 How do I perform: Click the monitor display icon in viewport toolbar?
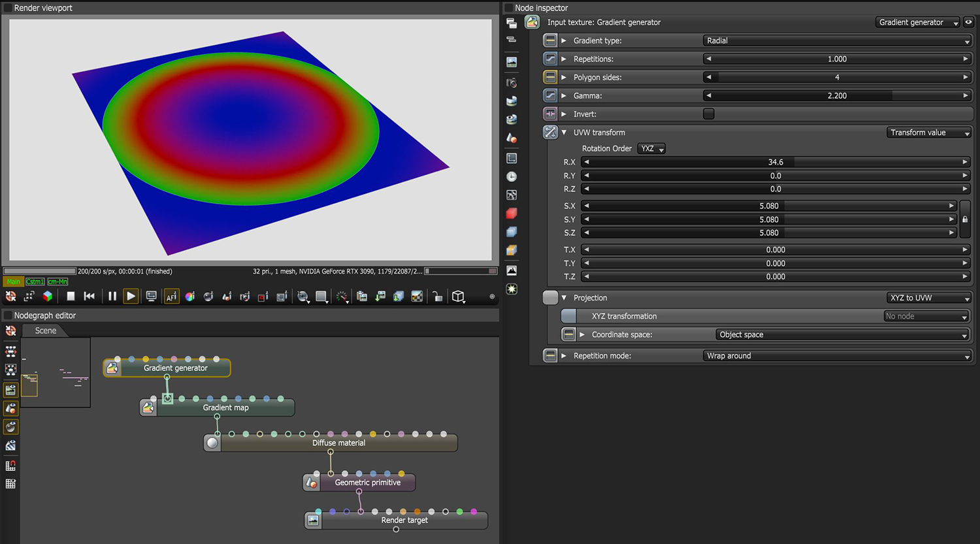(x=151, y=296)
